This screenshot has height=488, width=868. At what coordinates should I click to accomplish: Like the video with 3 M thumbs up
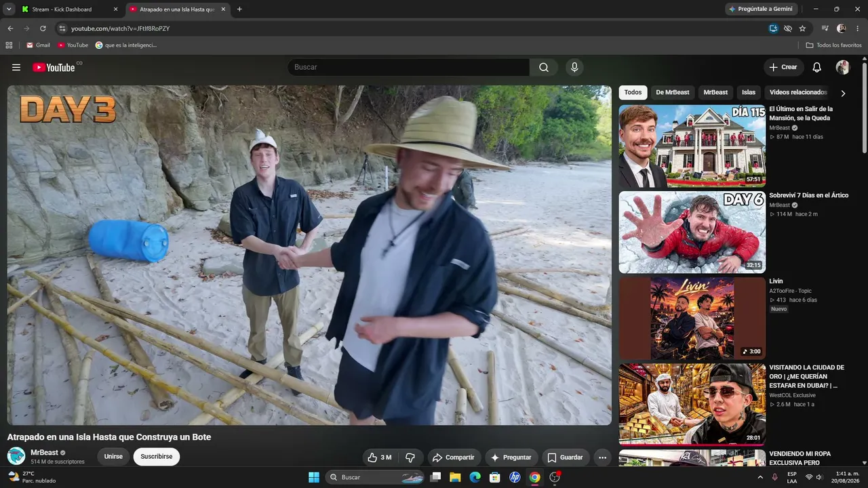coord(380,457)
